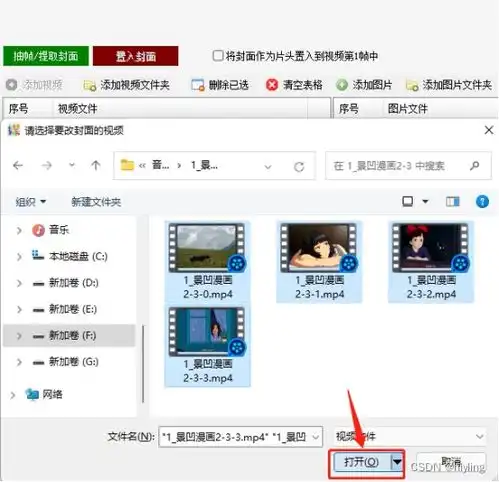
Task: Go up one folder level
Action: [96, 165]
